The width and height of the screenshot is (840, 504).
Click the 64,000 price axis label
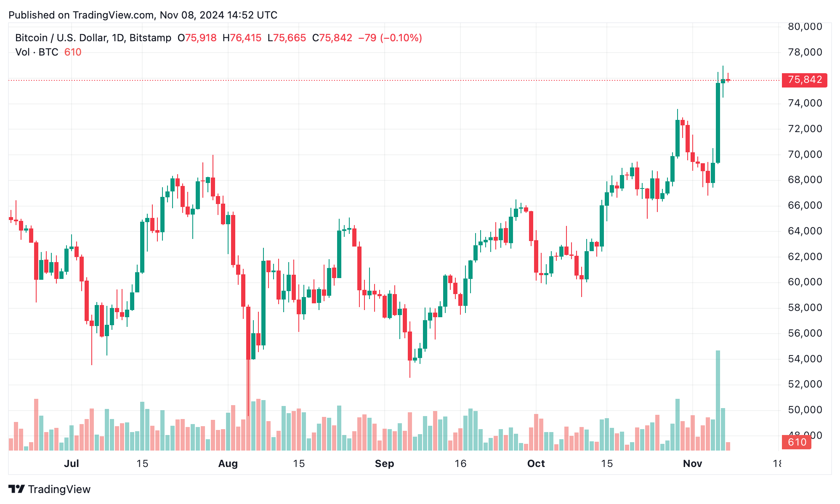805,231
